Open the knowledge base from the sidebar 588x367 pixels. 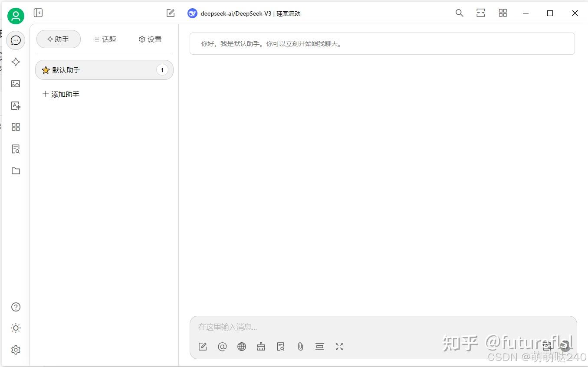[x=16, y=149]
